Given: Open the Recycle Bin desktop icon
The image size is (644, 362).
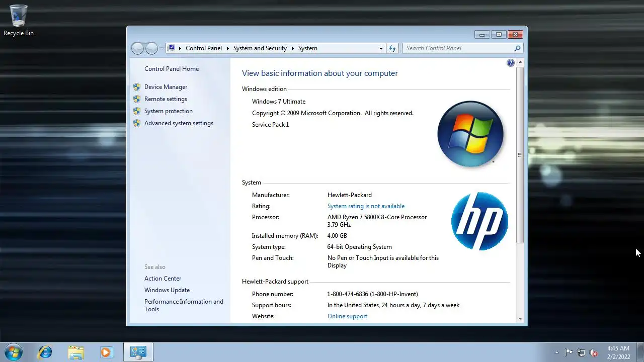Looking at the screenshot, I should [x=19, y=21].
